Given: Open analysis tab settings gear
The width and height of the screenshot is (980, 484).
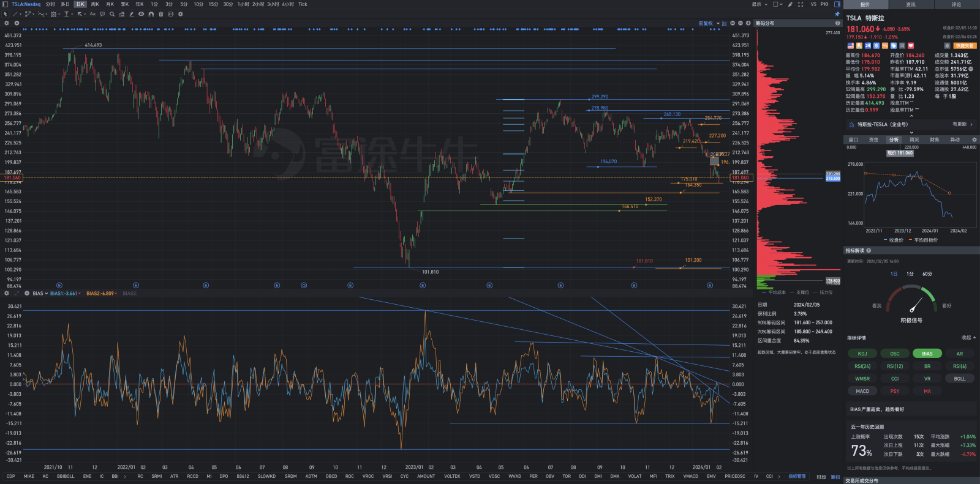Looking at the screenshot, I should click(x=974, y=140).
